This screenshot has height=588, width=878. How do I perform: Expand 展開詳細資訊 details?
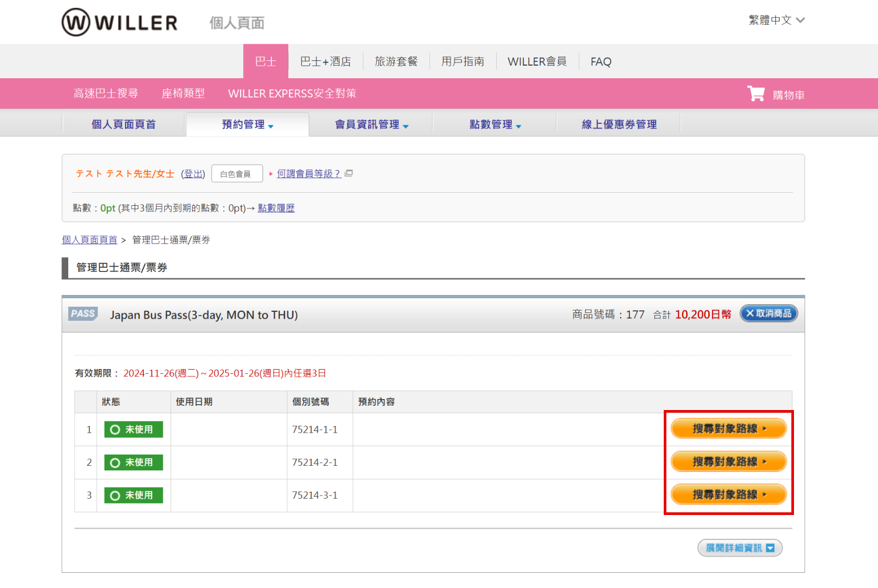click(740, 548)
